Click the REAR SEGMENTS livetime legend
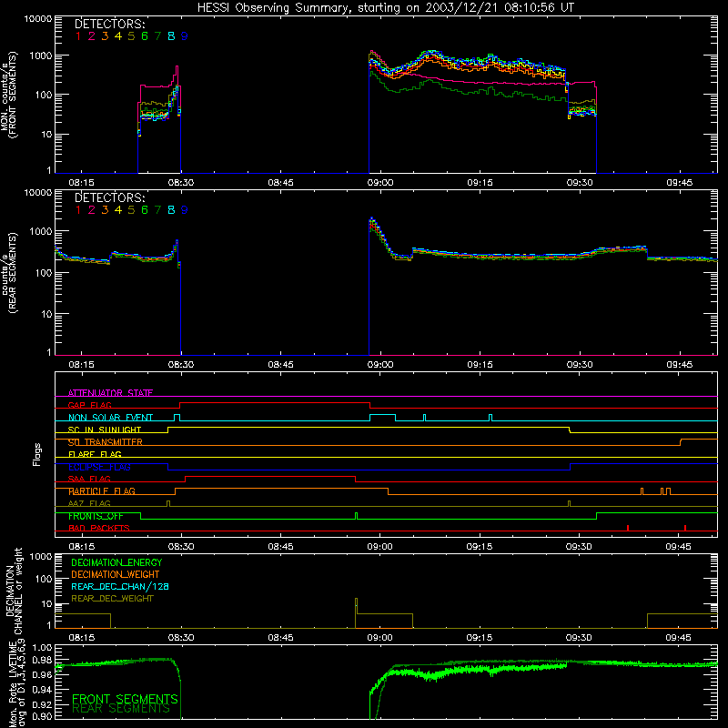The width and height of the screenshot is (728, 728). (121, 708)
